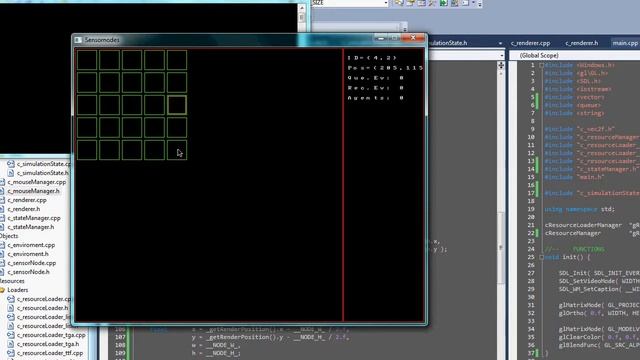Click the glClearColor line in main.cpp
The height and width of the screenshot is (360, 640).
(x=599, y=337)
